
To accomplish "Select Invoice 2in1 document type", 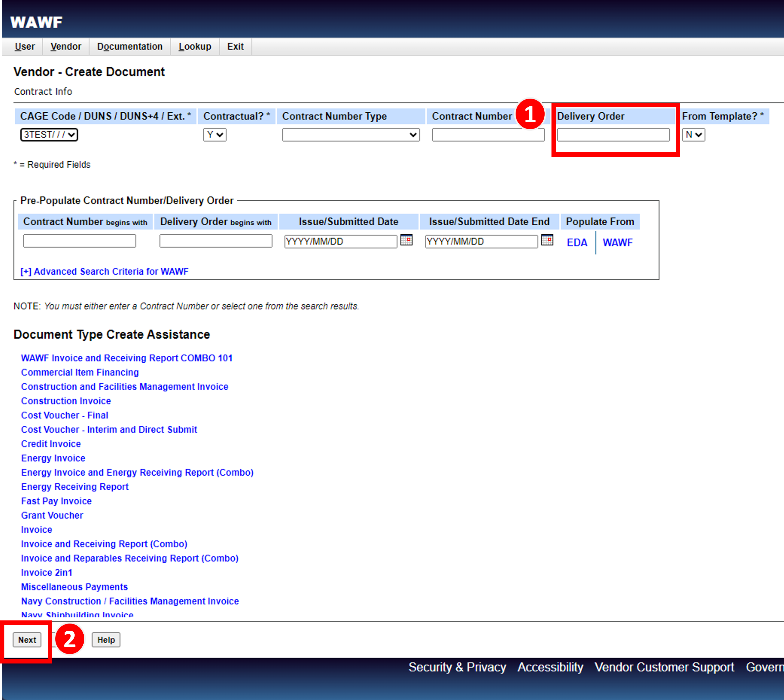I will (x=47, y=572).
